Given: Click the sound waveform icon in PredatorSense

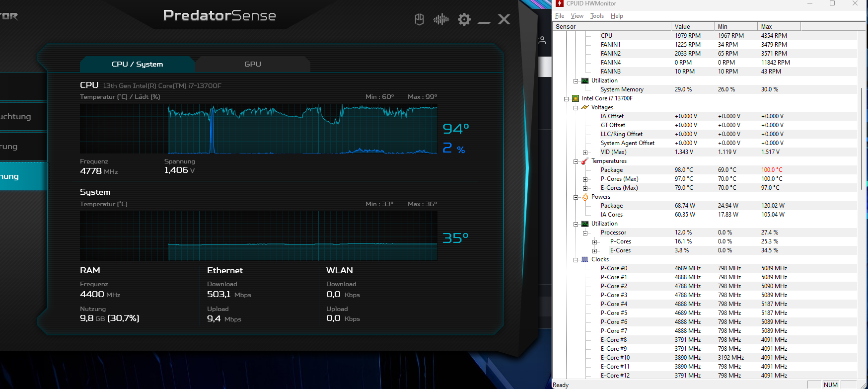Looking at the screenshot, I should 441,19.
